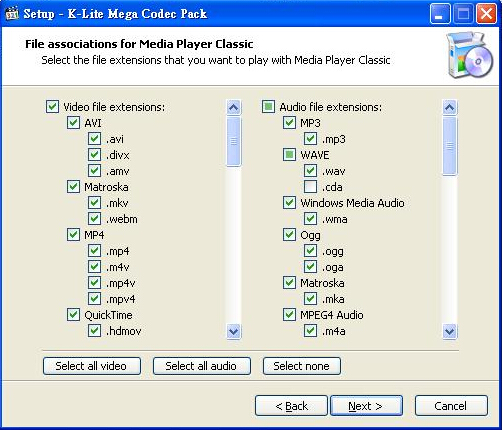Click down arrow on audio list scrollbar

(x=450, y=331)
